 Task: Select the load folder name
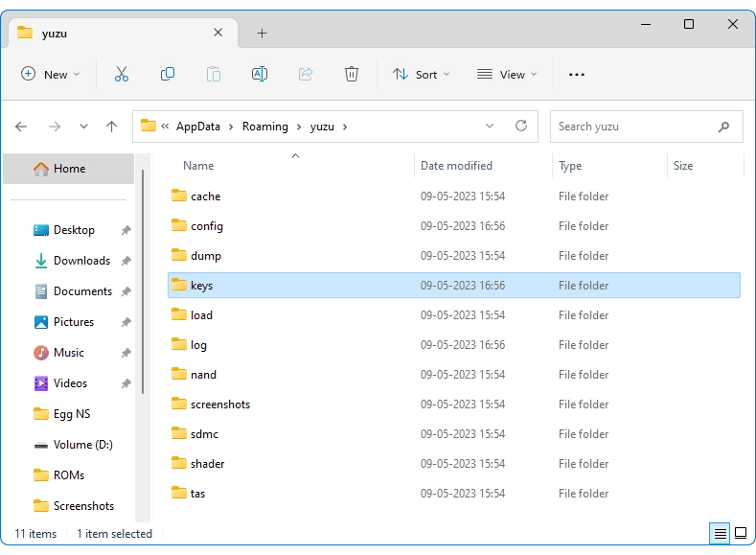201,314
